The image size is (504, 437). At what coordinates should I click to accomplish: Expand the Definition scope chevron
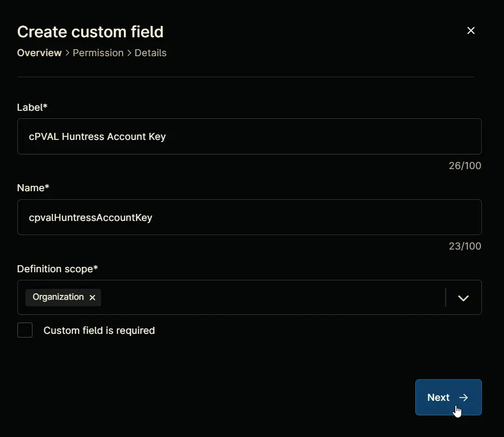pyautogui.click(x=463, y=298)
